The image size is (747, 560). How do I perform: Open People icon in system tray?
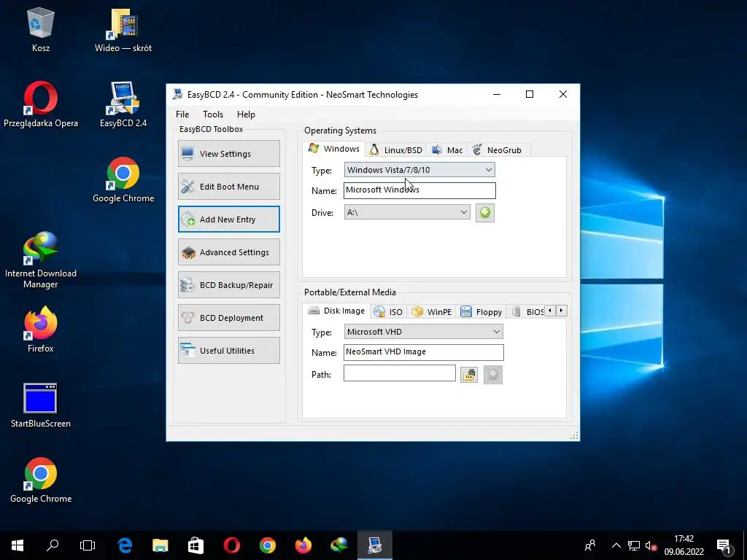click(x=590, y=545)
